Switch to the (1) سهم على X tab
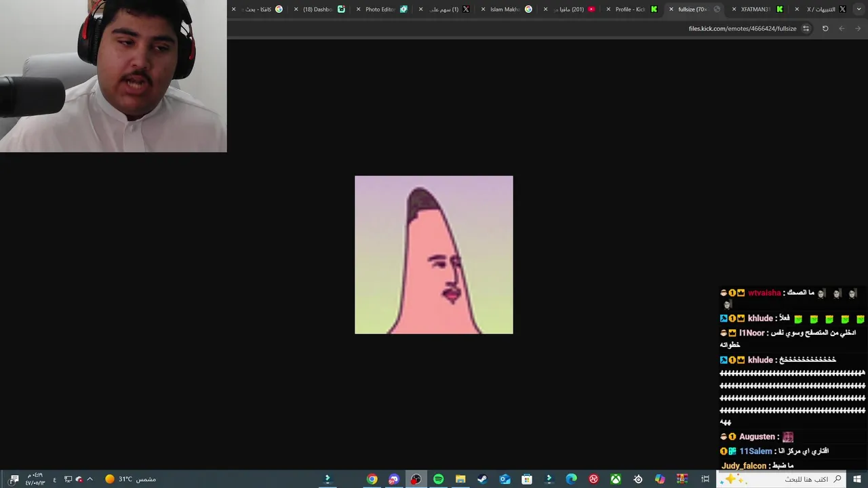 (444, 9)
